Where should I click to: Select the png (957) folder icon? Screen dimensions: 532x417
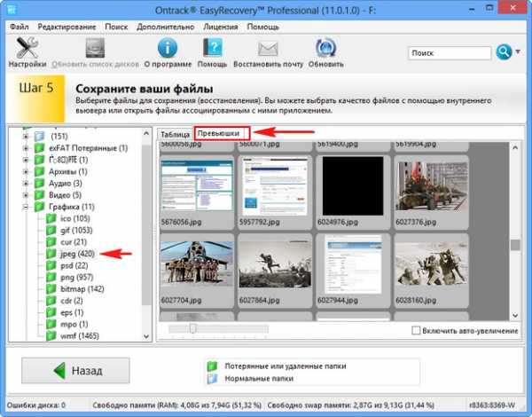pos(51,277)
